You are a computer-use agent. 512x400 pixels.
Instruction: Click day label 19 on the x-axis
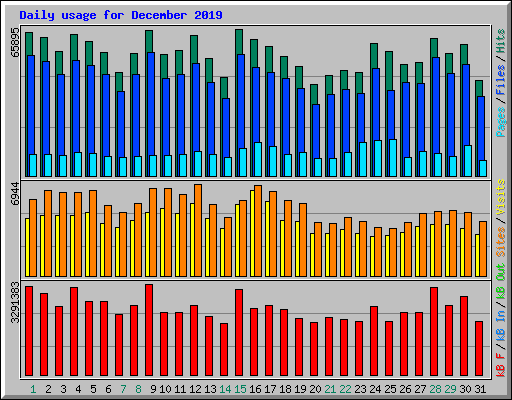tap(300, 389)
